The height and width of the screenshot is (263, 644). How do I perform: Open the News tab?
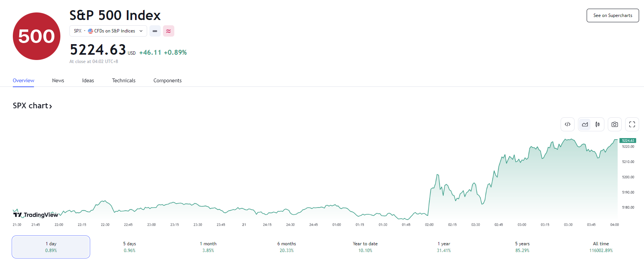tap(58, 80)
